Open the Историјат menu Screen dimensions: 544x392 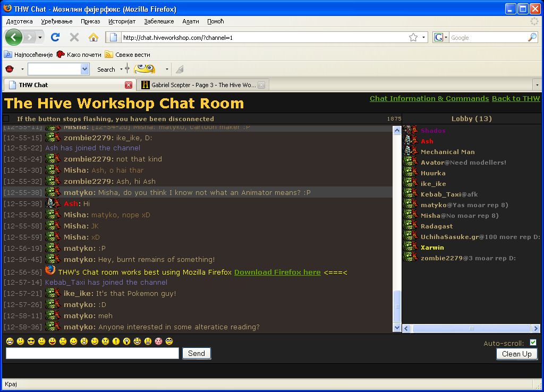pos(122,21)
